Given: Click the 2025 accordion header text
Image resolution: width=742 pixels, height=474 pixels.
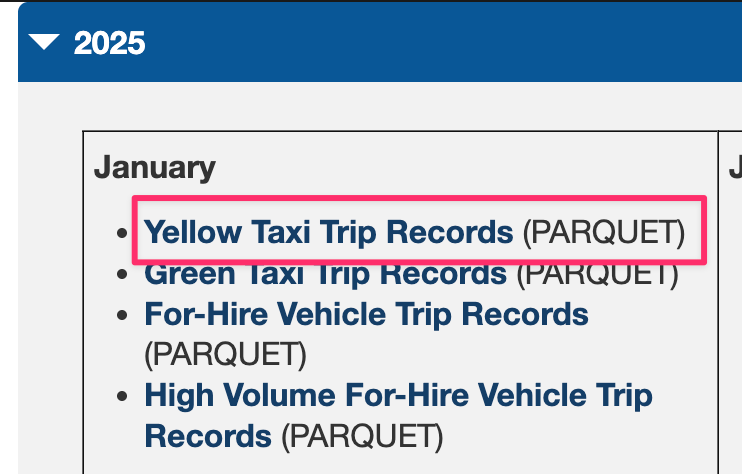Looking at the screenshot, I should coord(109,43).
